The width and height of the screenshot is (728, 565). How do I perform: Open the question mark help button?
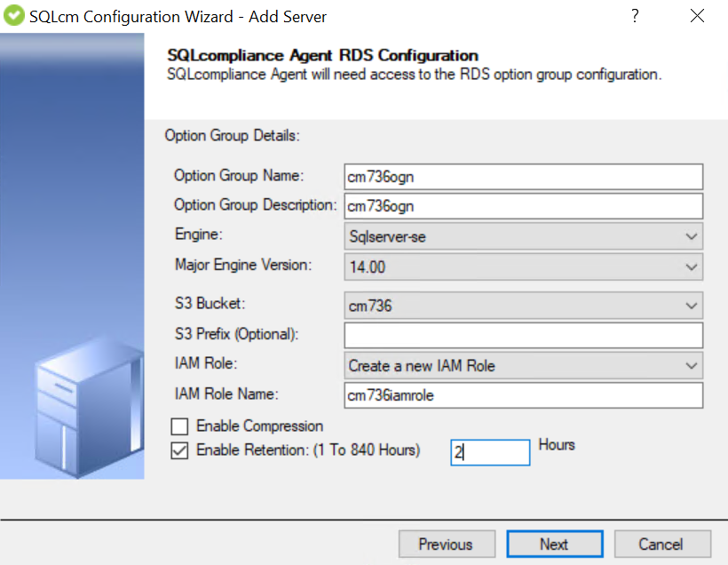(635, 16)
